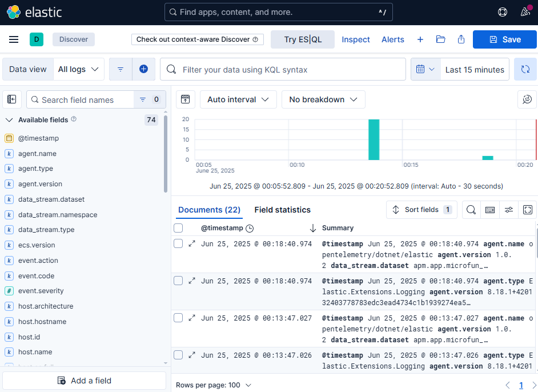The width and height of the screenshot is (538, 392).
Task: Switch to the Documents (22) tab
Action: point(209,210)
